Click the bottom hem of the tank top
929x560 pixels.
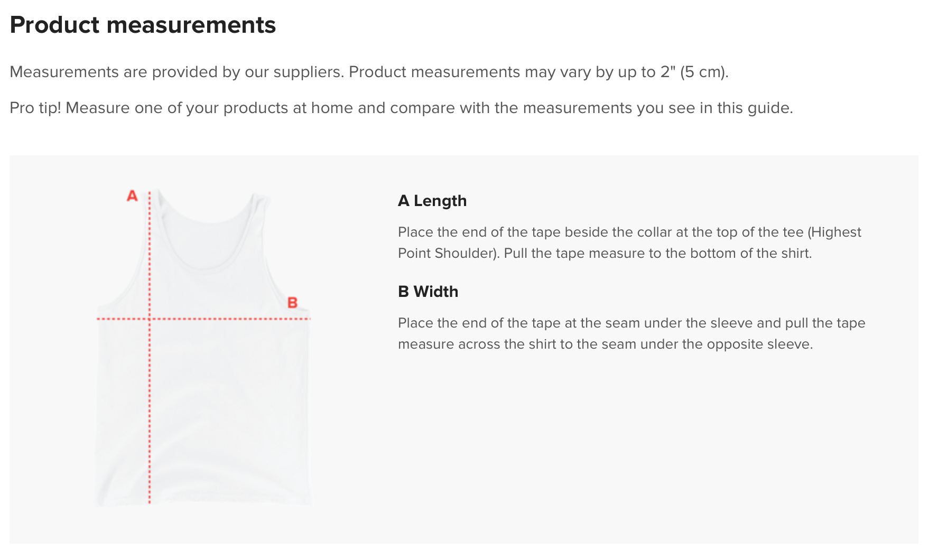(203, 501)
